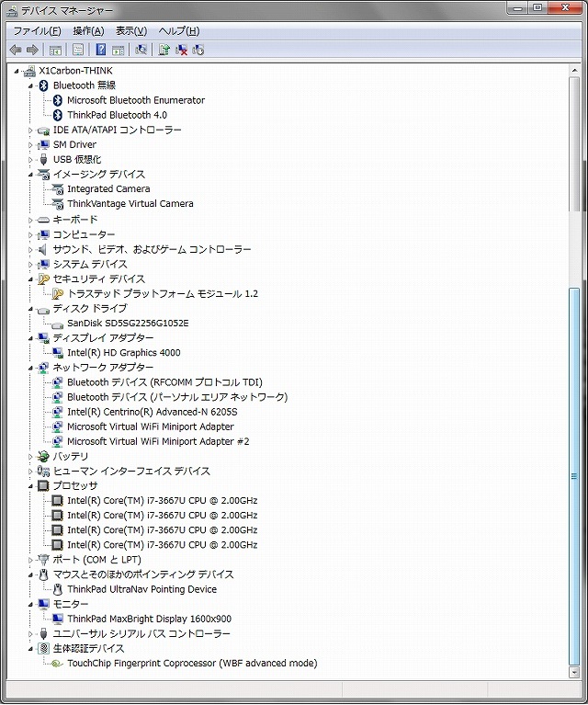588x705 pixels.
Task: Maximize the デバイス マネージャー window
Action: [537, 7]
